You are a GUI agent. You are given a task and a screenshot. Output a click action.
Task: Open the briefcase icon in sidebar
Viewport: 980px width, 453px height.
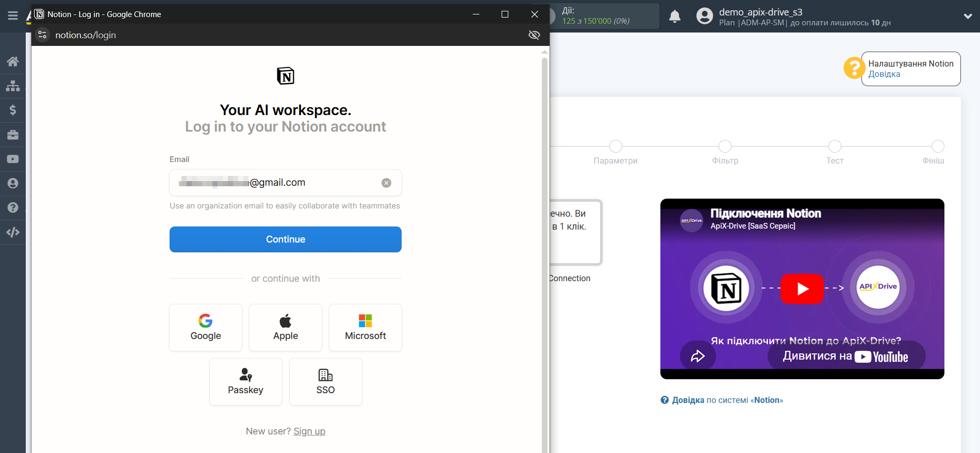13,135
